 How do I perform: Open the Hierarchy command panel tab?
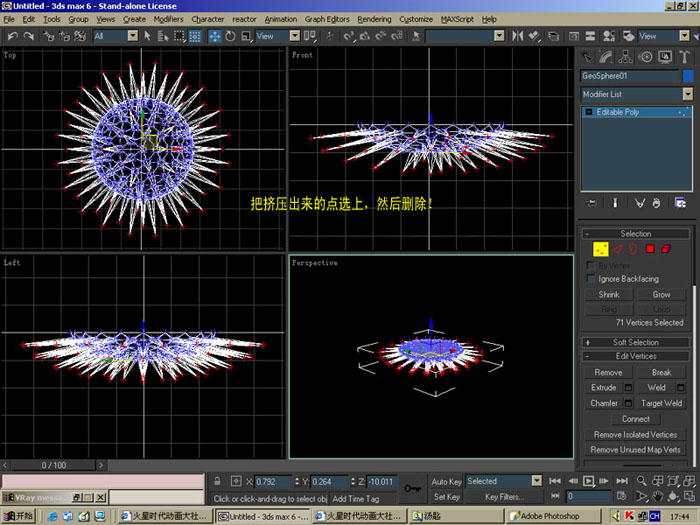click(625, 57)
